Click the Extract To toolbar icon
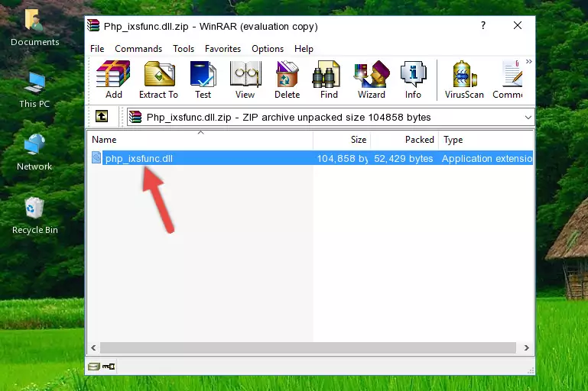The image size is (588, 391). (158, 79)
